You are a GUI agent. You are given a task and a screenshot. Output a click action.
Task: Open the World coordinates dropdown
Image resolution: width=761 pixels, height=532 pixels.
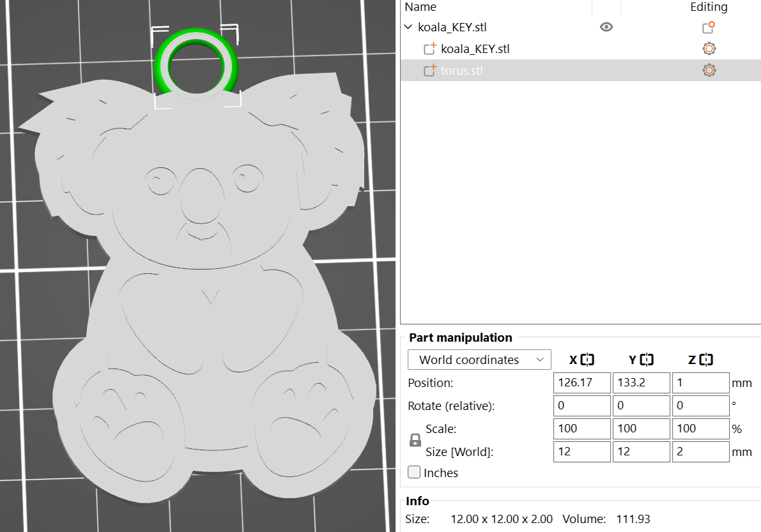coord(479,360)
